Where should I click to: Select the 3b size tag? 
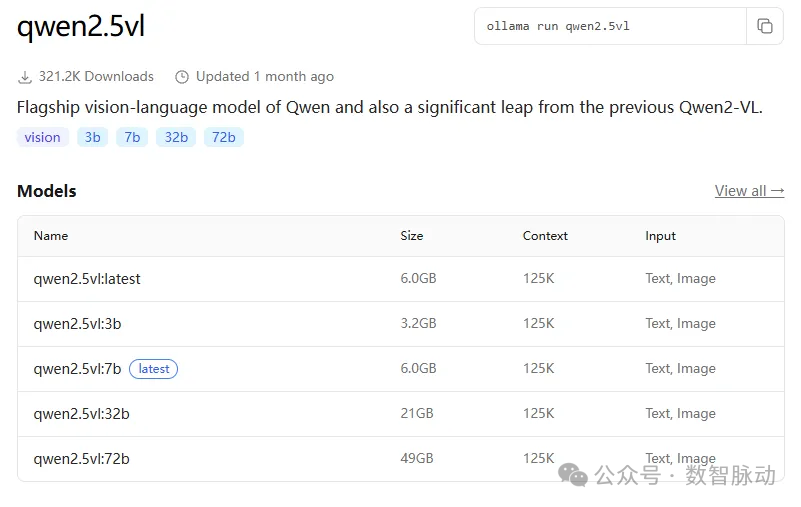[93, 137]
